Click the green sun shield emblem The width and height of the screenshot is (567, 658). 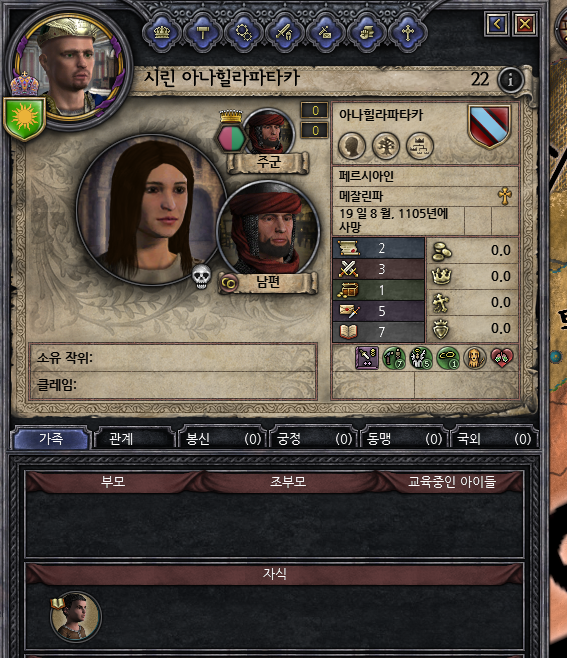[x=24, y=118]
